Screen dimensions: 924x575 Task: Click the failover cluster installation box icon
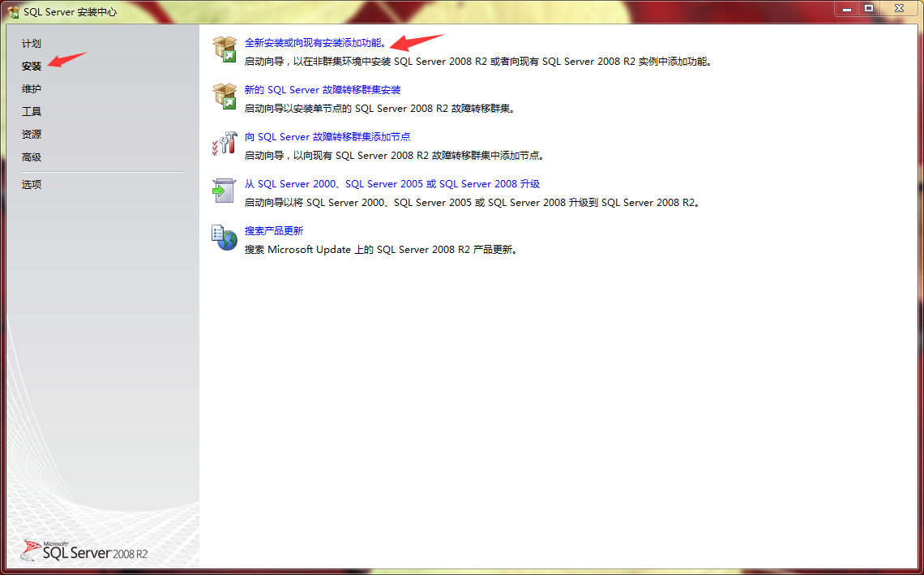pyautogui.click(x=225, y=97)
